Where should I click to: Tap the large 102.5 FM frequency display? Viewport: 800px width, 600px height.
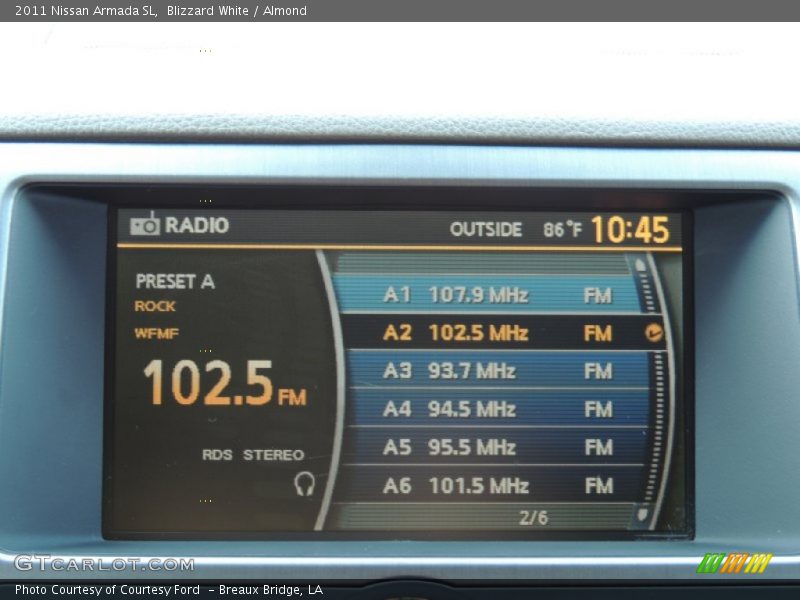[x=224, y=383]
